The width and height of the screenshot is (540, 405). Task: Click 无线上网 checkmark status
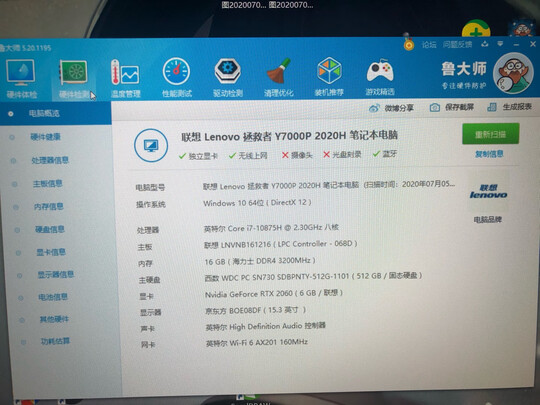coord(248,156)
